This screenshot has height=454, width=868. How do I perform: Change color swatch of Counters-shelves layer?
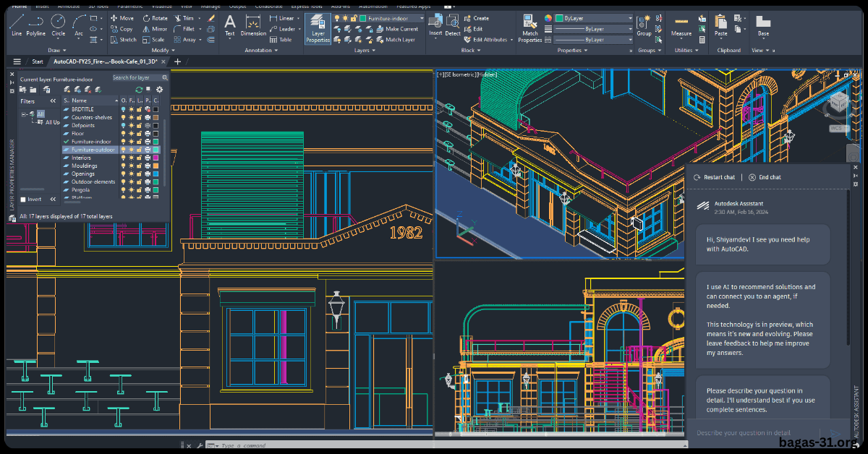pos(156,117)
